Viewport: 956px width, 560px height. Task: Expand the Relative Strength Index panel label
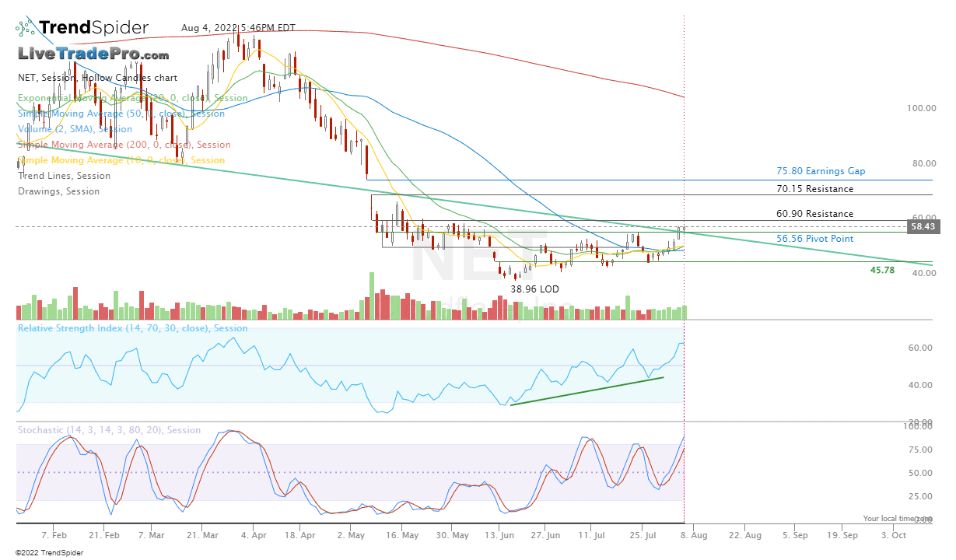click(132, 328)
